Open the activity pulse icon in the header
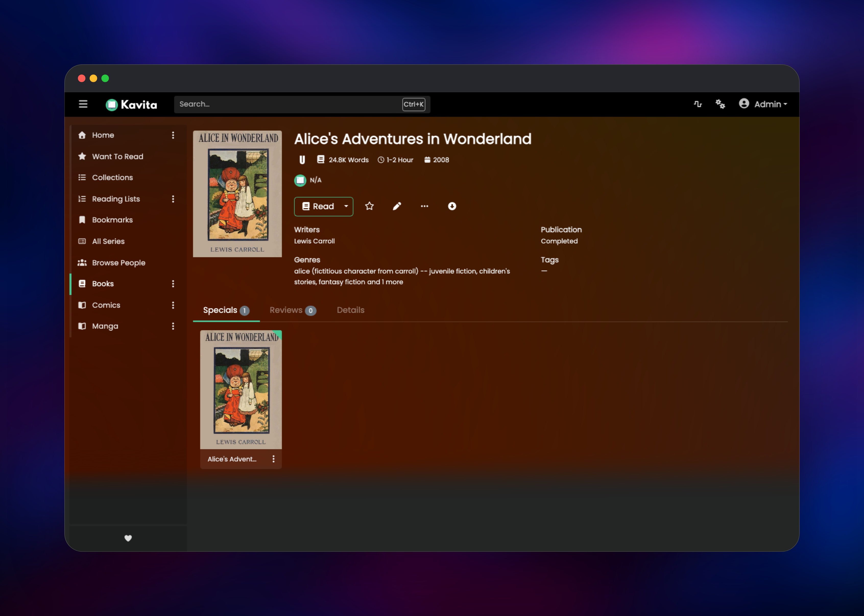The width and height of the screenshot is (864, 616). 698,104
